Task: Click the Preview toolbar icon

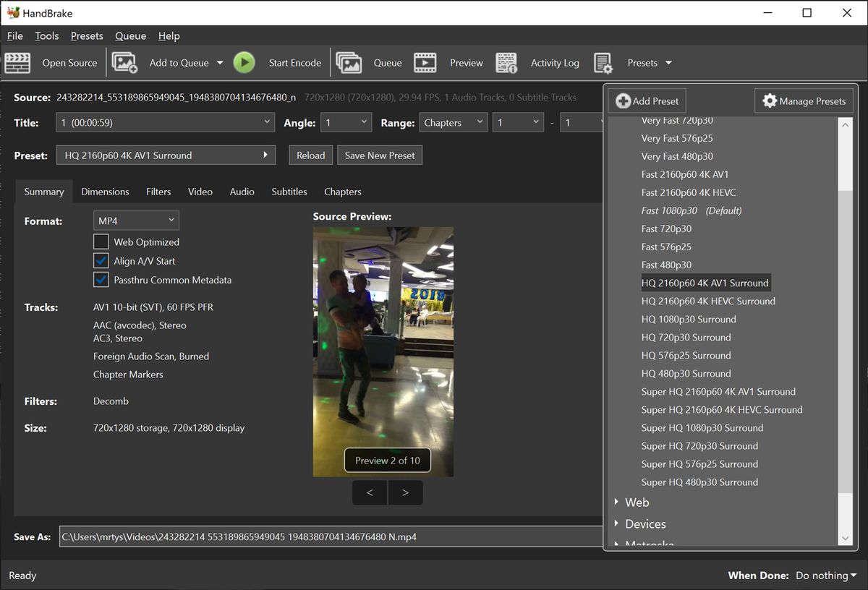Action: tap(425, 62)
